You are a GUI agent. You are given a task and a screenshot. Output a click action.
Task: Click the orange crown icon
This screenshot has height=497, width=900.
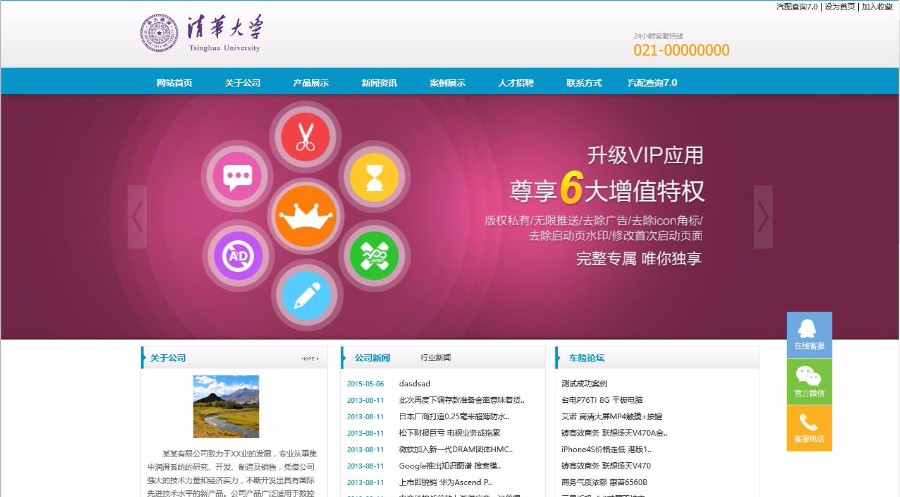(x=305, y=216)
